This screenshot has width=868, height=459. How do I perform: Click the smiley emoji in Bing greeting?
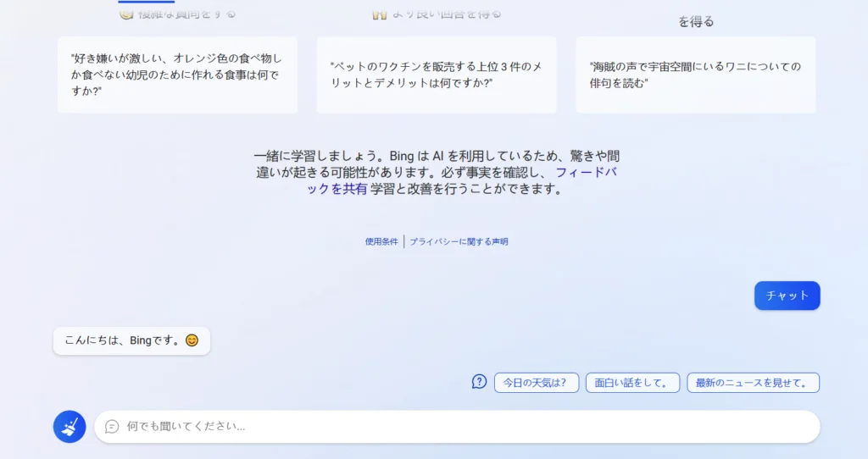point(192,340)
